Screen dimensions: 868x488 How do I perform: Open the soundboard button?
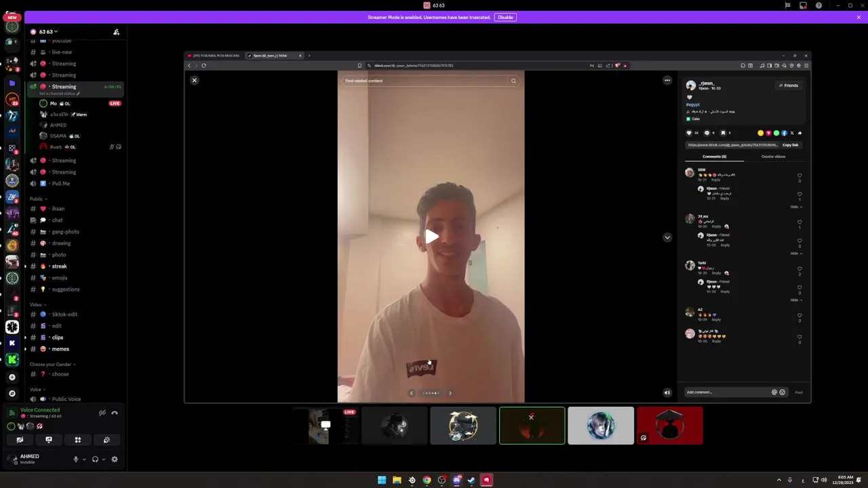[x=106, y=440]
